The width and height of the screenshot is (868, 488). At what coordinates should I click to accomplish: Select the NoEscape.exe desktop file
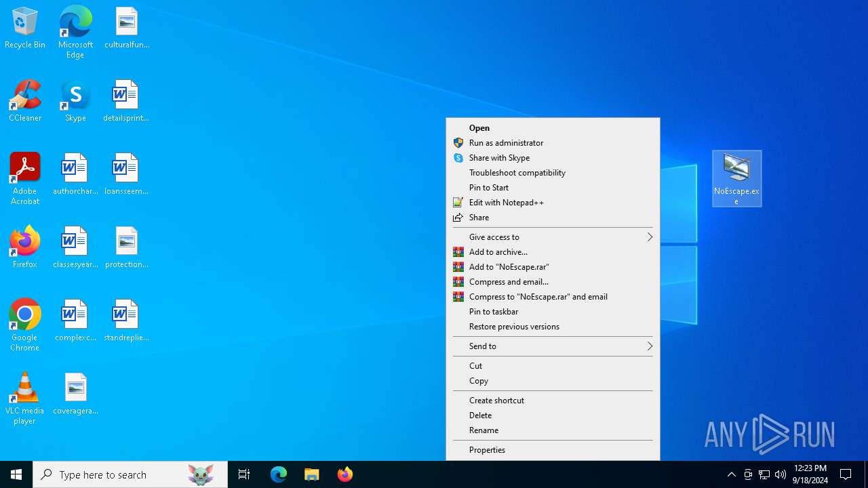point(737,179)
